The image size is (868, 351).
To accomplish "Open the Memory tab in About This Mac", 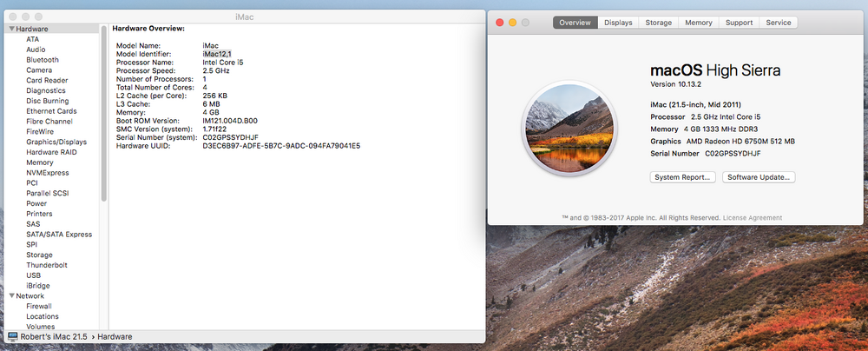I will (x=699, y=23).
